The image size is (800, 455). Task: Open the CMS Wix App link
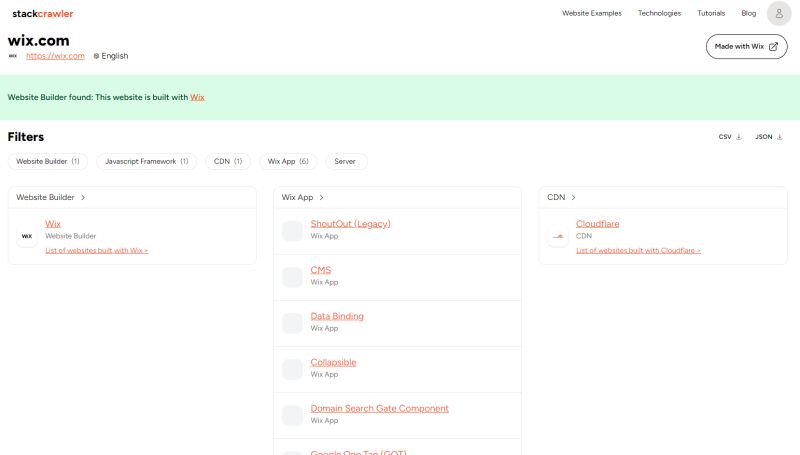click(x=321, y=270)
